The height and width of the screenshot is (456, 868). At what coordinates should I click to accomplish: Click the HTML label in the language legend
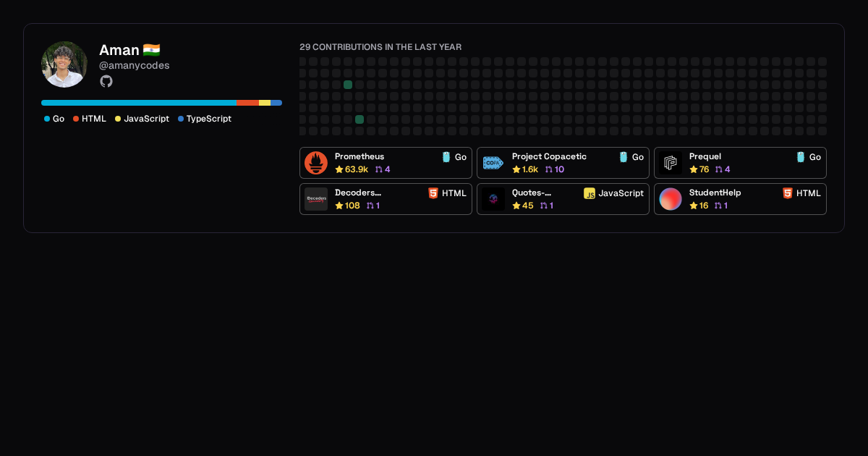94,119
